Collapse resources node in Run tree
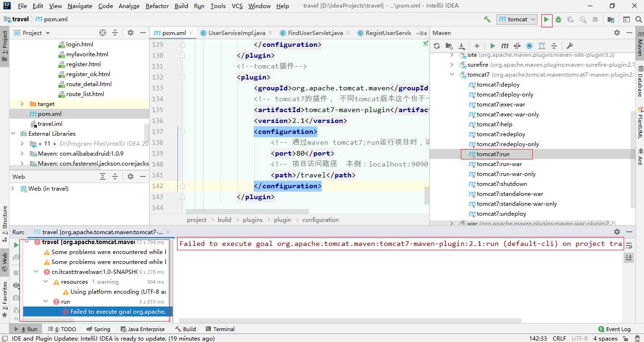The width and height of the screenshot is (644, 342). pos(46,281)
